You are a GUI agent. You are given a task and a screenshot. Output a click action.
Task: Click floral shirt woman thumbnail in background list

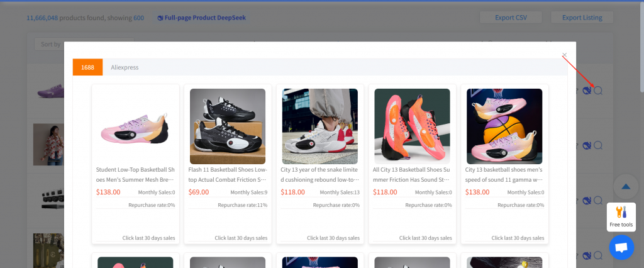[48, 145]
